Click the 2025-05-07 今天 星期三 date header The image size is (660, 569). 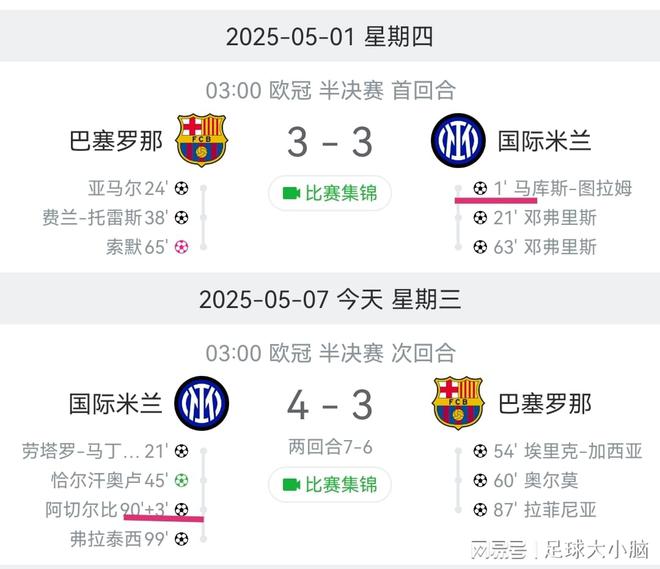329,299
